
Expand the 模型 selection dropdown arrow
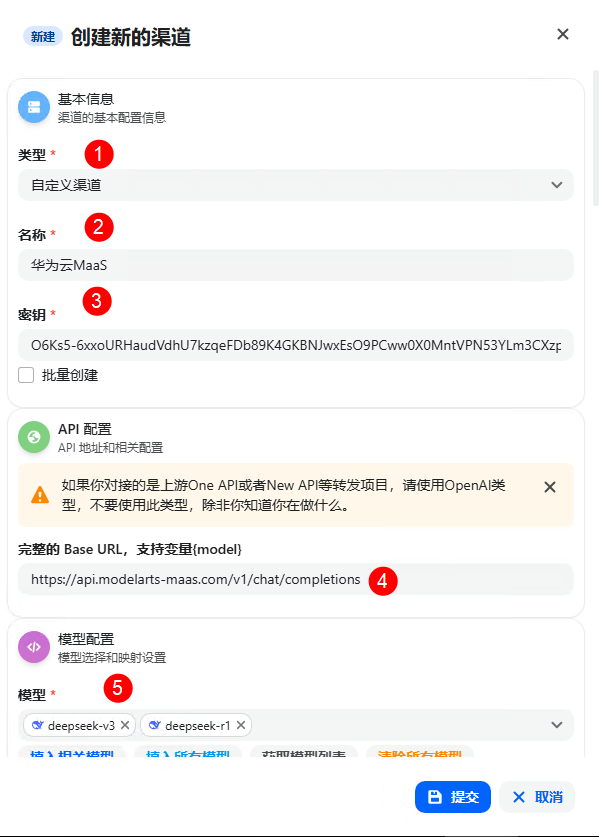click(x=557, y=725)
